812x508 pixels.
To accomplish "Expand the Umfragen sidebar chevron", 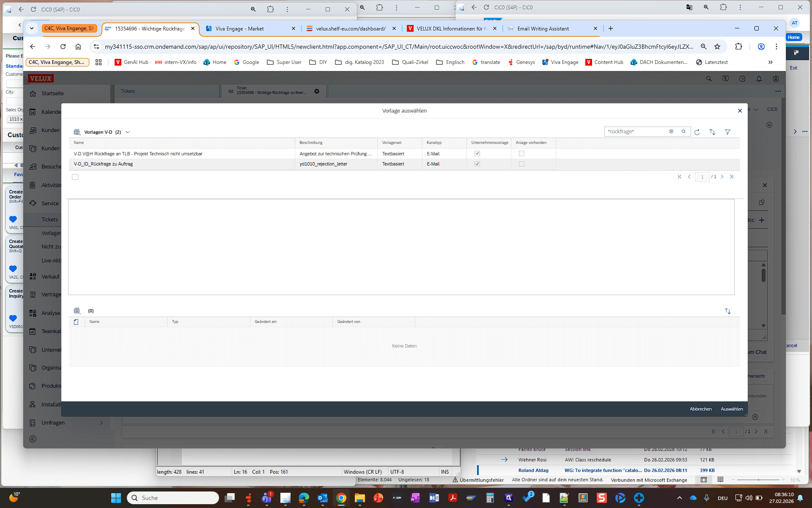I will (x=101, y=422).
